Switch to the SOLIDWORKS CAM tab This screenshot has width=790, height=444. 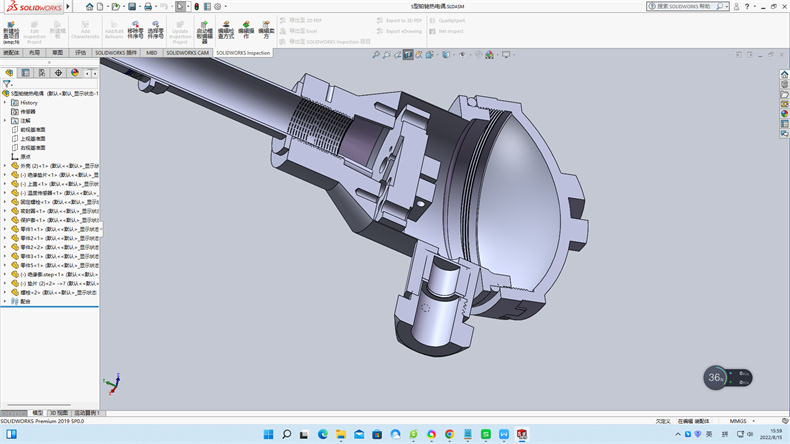point(188,52)
